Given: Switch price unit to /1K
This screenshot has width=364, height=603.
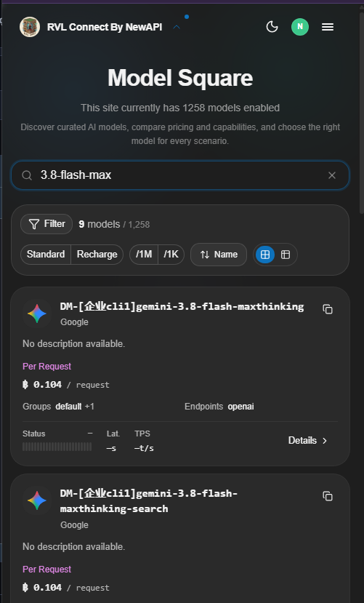Looking at the screenshot, I should (x=171, y=255).
